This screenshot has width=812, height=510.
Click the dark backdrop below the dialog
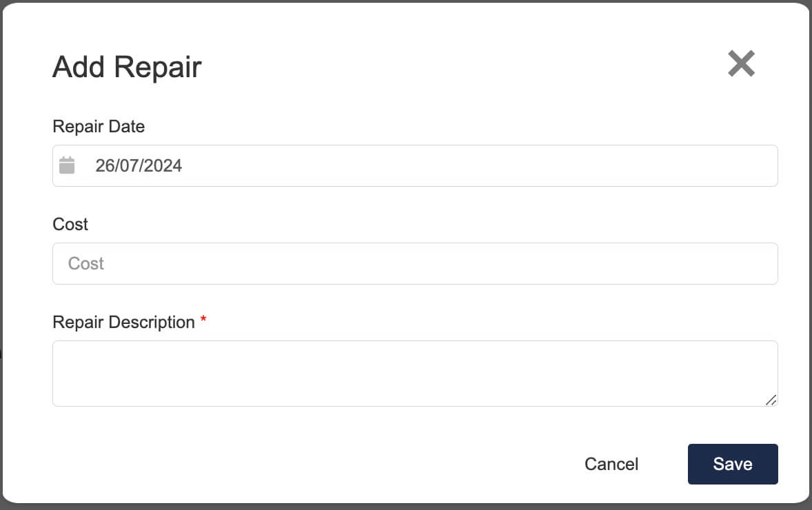click(406, 507)
